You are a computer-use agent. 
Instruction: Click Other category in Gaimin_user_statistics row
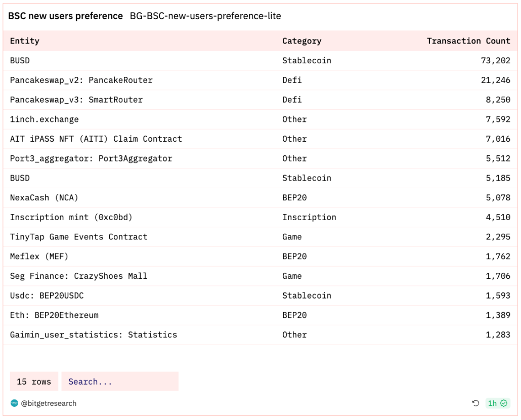point(294,335)
